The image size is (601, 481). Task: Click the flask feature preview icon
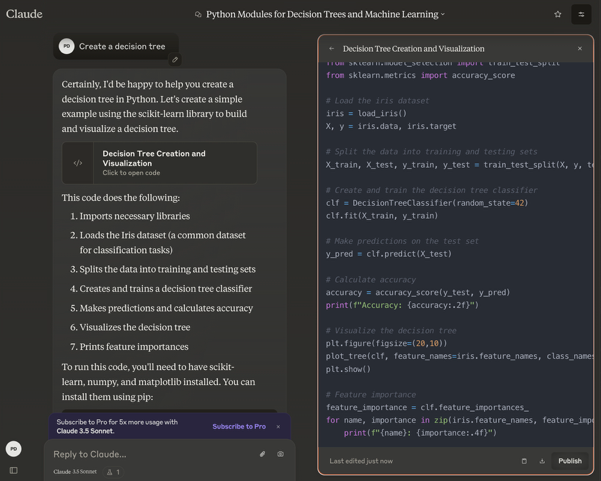point(110,472)
